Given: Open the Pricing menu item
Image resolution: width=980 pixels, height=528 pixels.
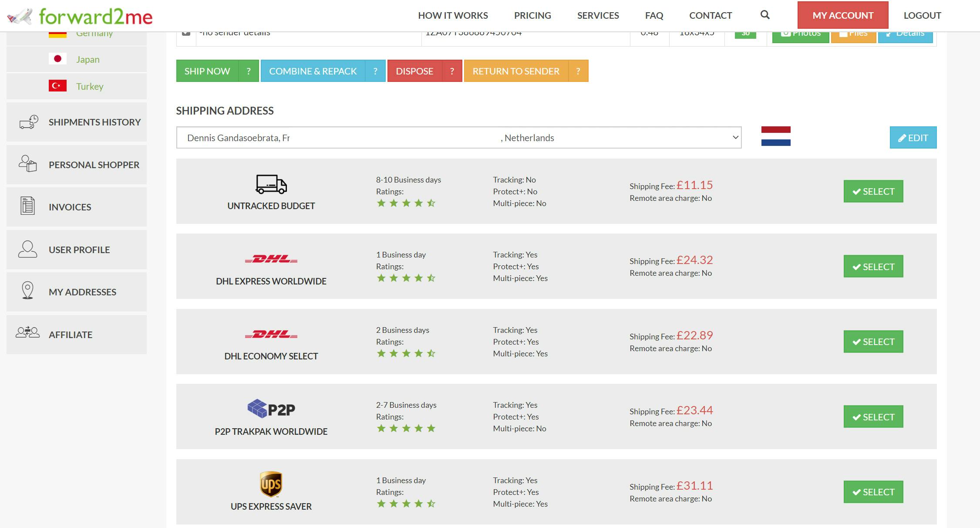Looking at the screenshot, I should point(532,16).
